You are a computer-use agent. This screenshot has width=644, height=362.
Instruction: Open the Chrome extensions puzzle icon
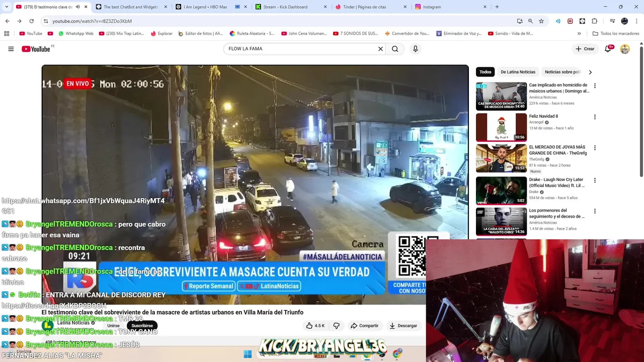[x=594, y=21]
